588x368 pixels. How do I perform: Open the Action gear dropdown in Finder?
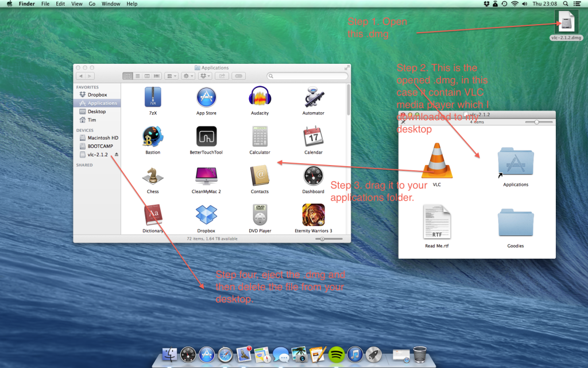pos(188,76)
